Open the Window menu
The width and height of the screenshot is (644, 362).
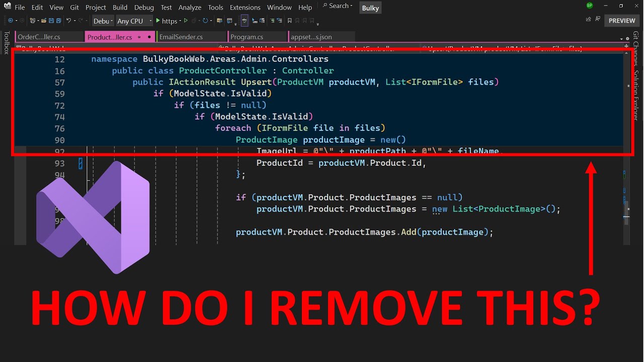(x=279, y=8)
